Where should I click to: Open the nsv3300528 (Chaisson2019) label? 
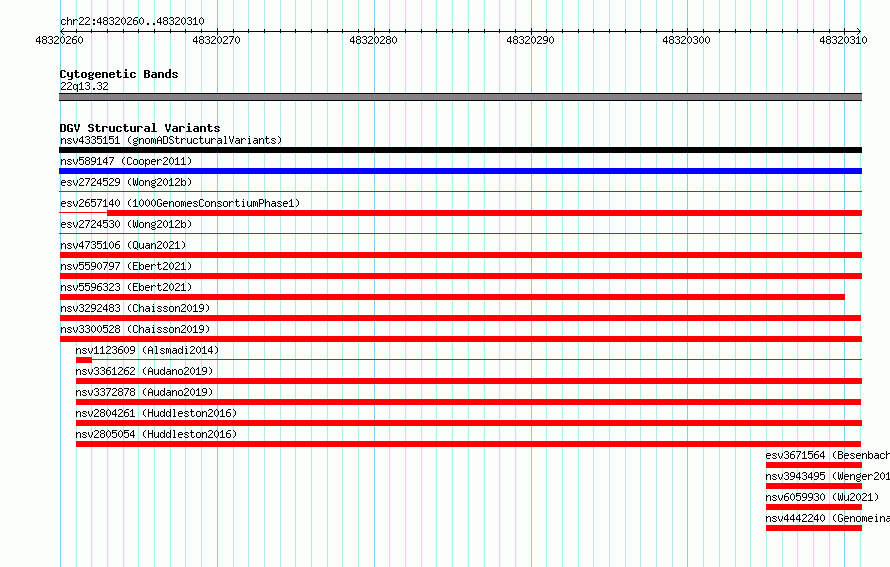click(x=135, y=329)
